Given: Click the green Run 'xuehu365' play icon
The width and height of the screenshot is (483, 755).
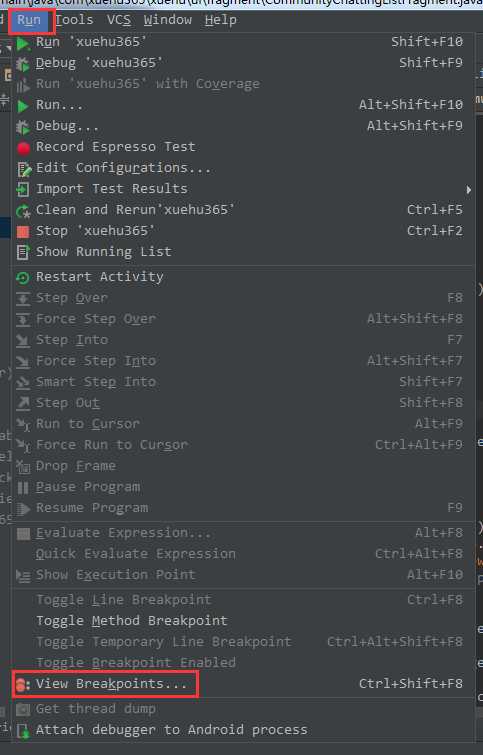Looking at the screenshot, I should [23, 43].
